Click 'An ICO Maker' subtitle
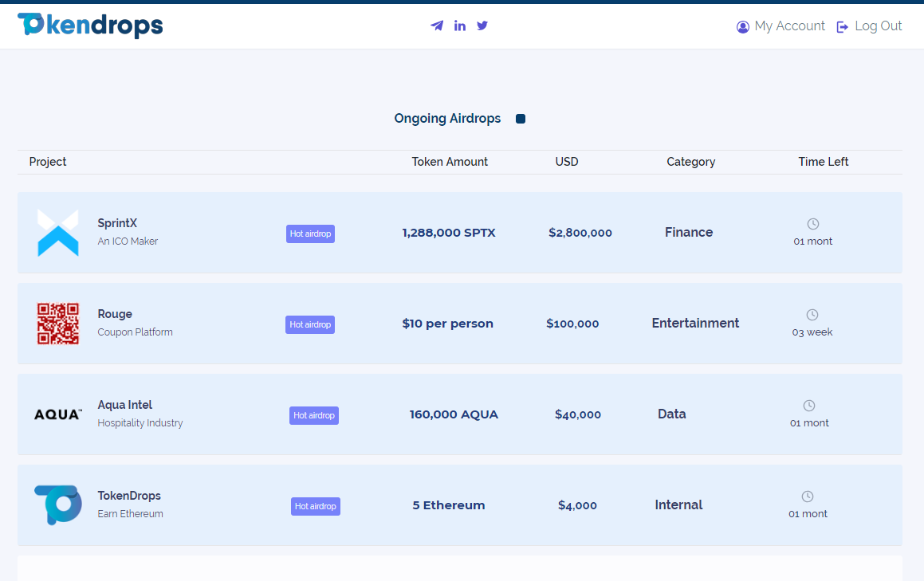This screenshot has height=581, width=924. (128, 241)
